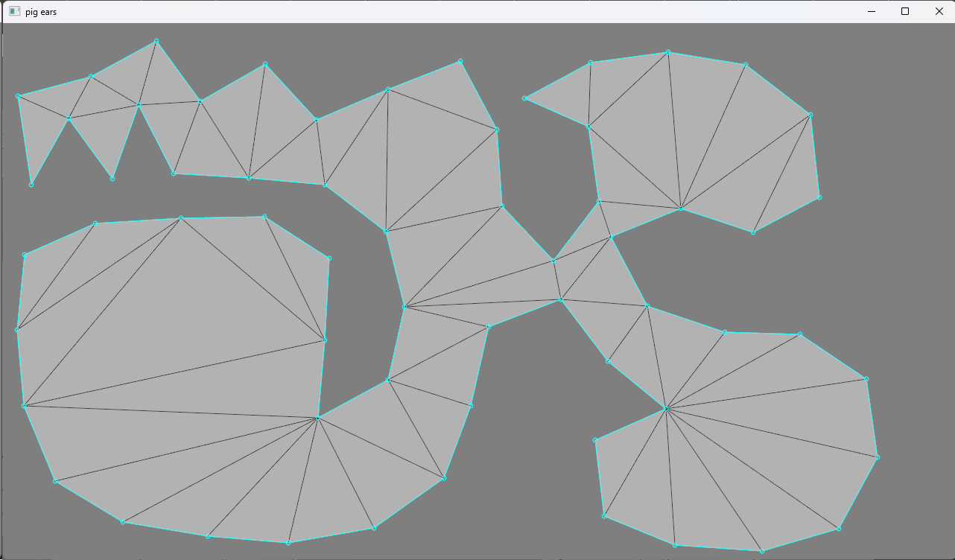This screenshot has height=560, width=955.
Task: Click the narrow junction vertex joining both polygon halves
Action: pyautogui.click(x=553, y=261)
